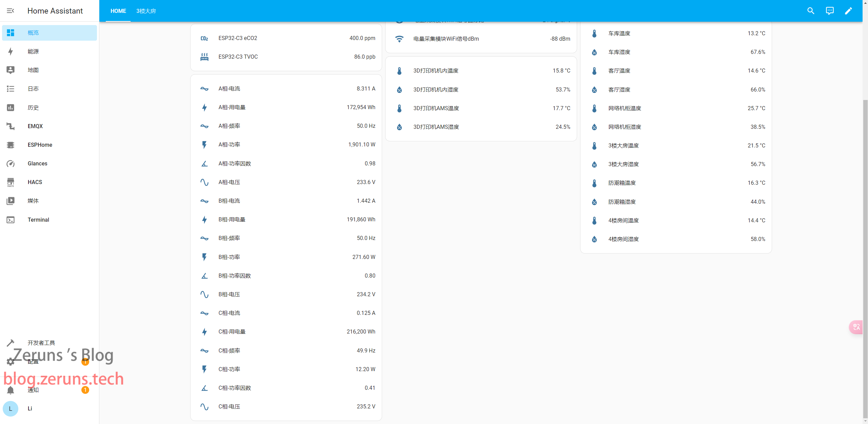Open the search icon in header
Image resolution: width=868 pixels, height=424 pixels.
(811, 11)
